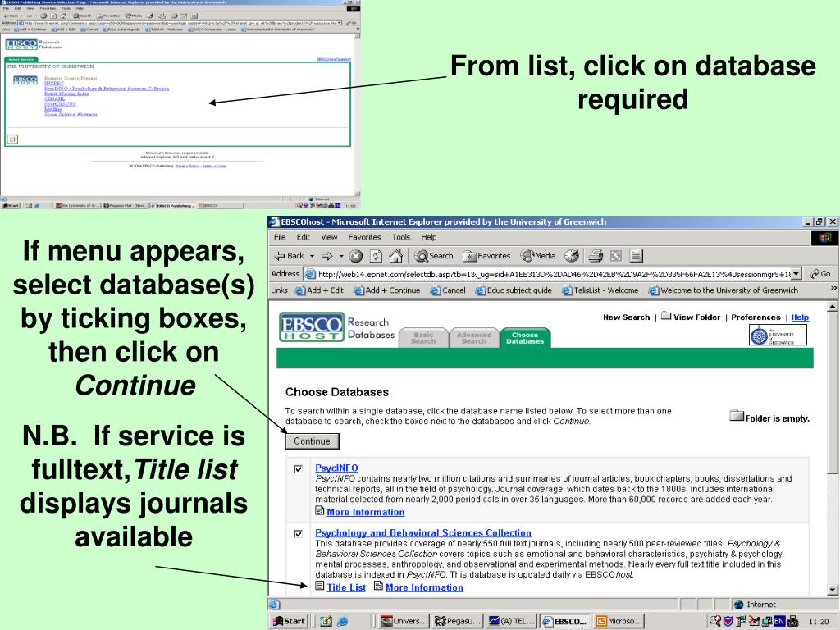The height and width of the screenshot is (630, 840).
Task: Untick the Psychology and Behavioral Sciences Collection checkbox
Action: click(x=299, y=533)
